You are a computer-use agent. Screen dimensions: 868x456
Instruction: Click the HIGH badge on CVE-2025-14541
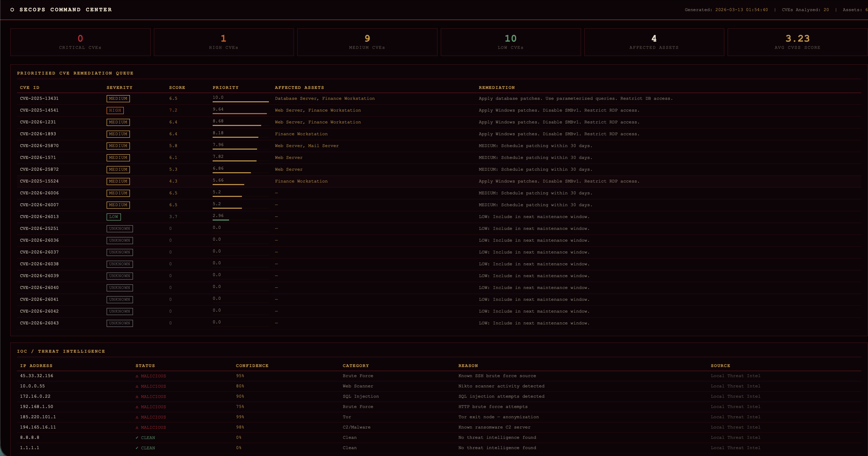115,110
